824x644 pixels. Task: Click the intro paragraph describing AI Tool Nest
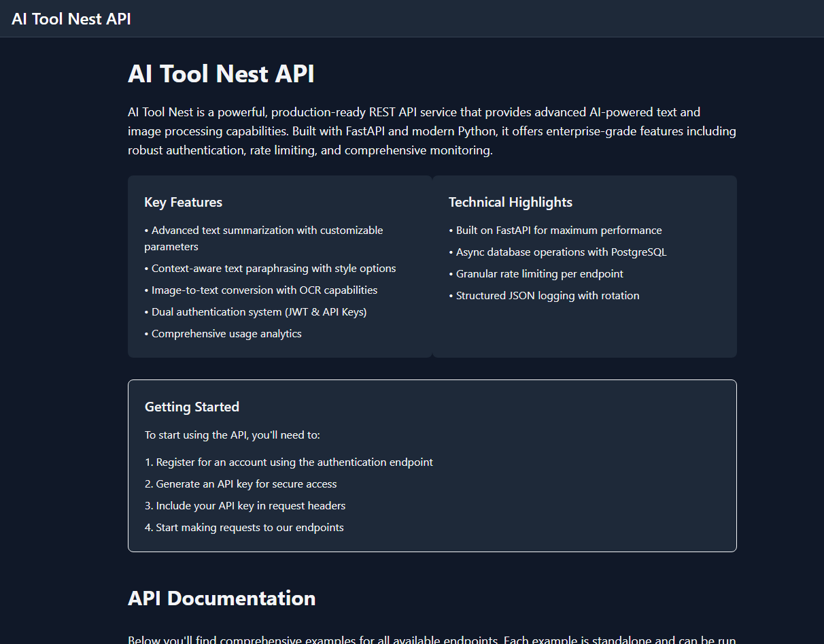(x=432, y=131)
